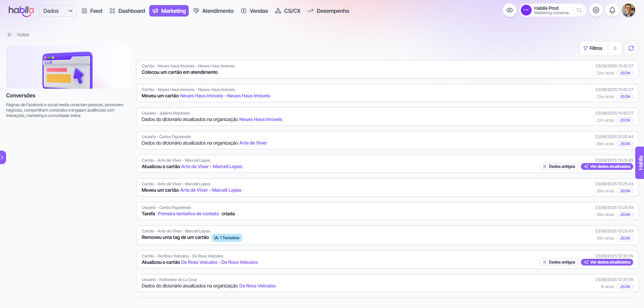The height and width of the screenshot is (308, 644).
Task: Open the settings gear icon
Action: 596,10
